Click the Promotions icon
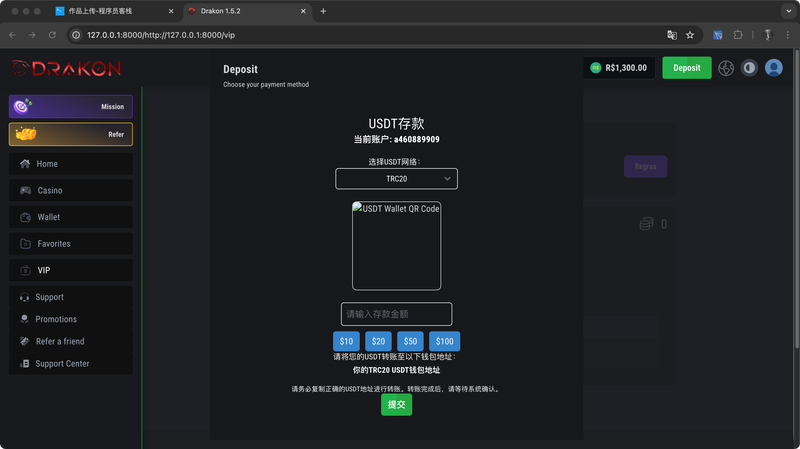The height and width of the screenshot is (449, 800). 24,319
